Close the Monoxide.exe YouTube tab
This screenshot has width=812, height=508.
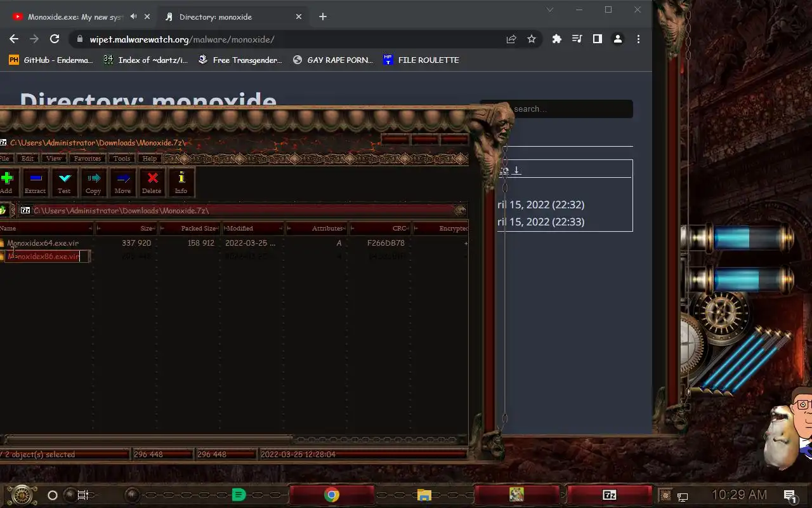pyautogui.click(x=148, y=17)
